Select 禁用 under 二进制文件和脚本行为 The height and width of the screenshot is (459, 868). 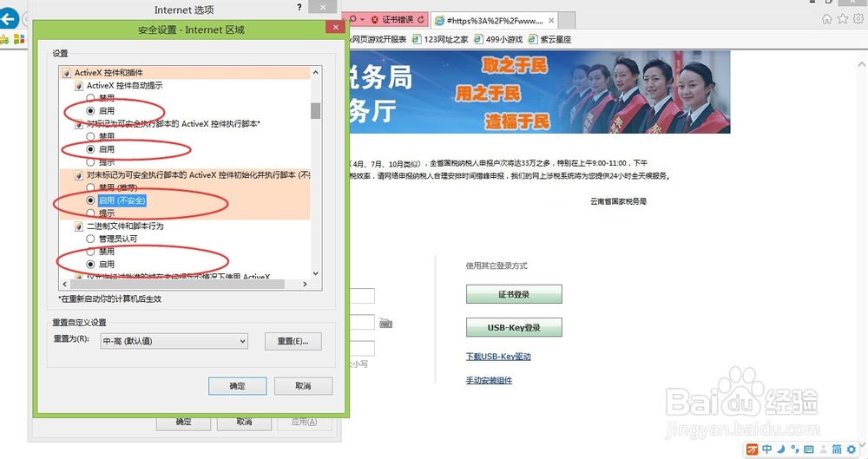[90, 252]
